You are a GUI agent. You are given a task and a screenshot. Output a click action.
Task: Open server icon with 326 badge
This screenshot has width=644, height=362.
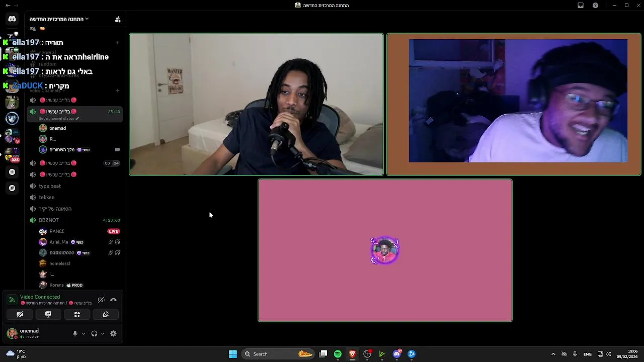click(12, 154)
